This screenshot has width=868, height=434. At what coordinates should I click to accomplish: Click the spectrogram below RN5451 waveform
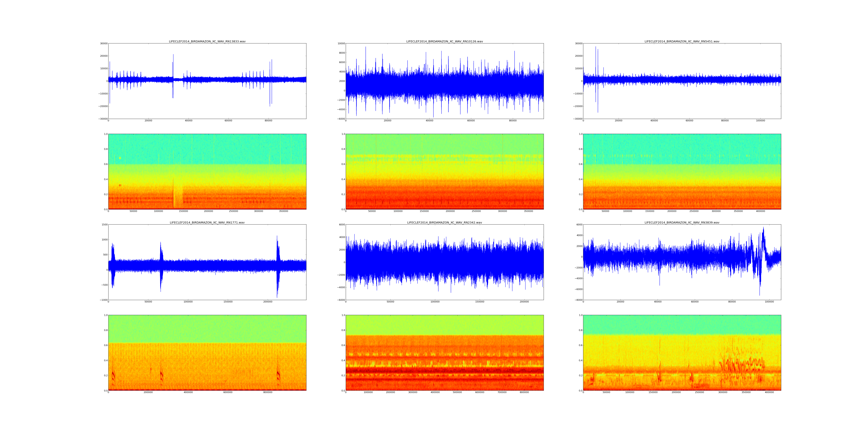pos(682,172)
